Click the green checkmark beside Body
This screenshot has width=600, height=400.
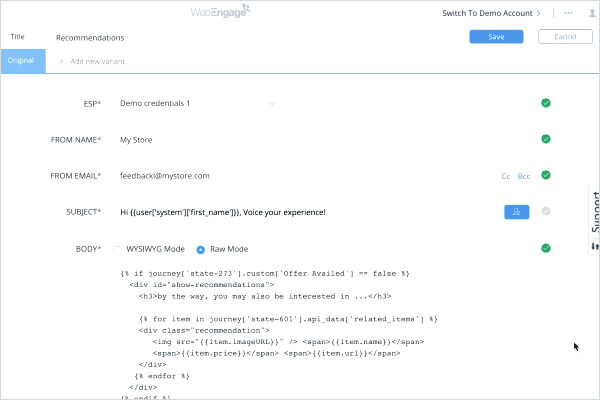click(x=545, y=248)
